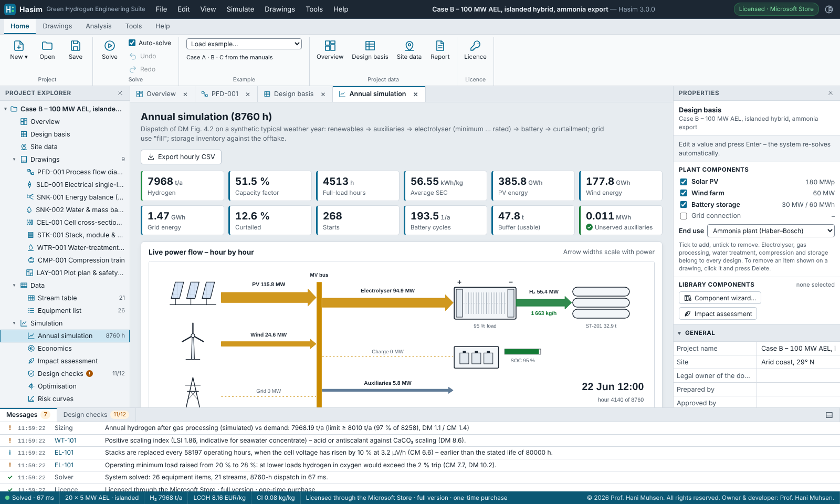Close the PFD-001 tab
This screenshot has height=504, width=840.
tap(248, 94)
